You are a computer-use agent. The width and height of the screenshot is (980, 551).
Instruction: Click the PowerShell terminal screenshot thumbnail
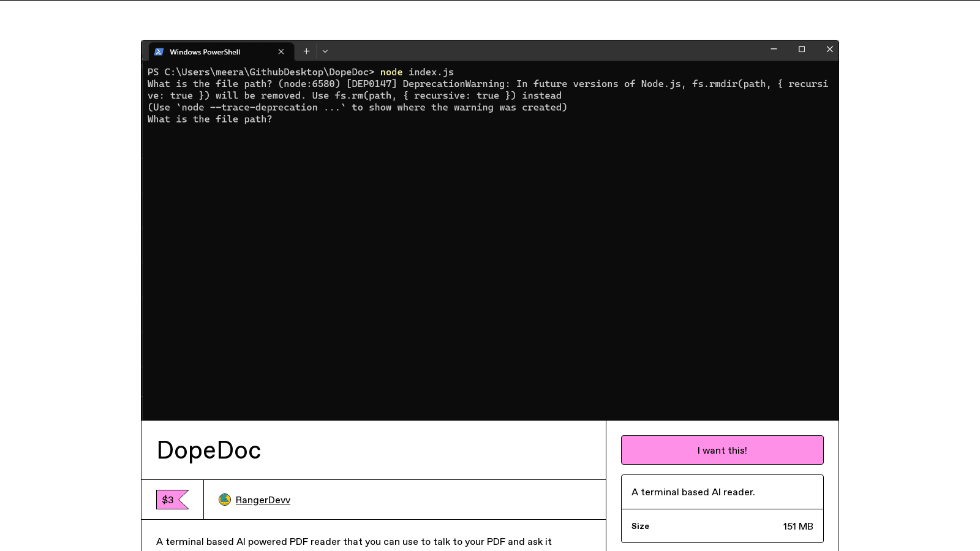(490, 230)
